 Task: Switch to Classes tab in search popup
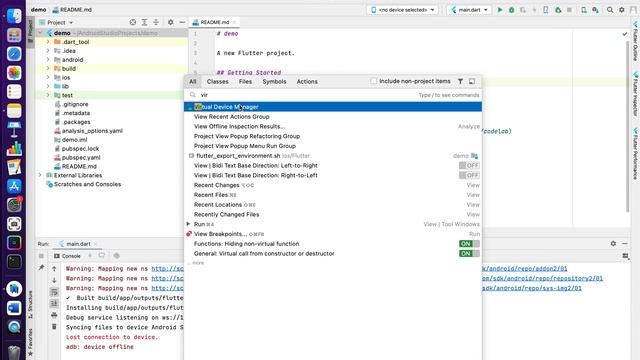(218, 82)
